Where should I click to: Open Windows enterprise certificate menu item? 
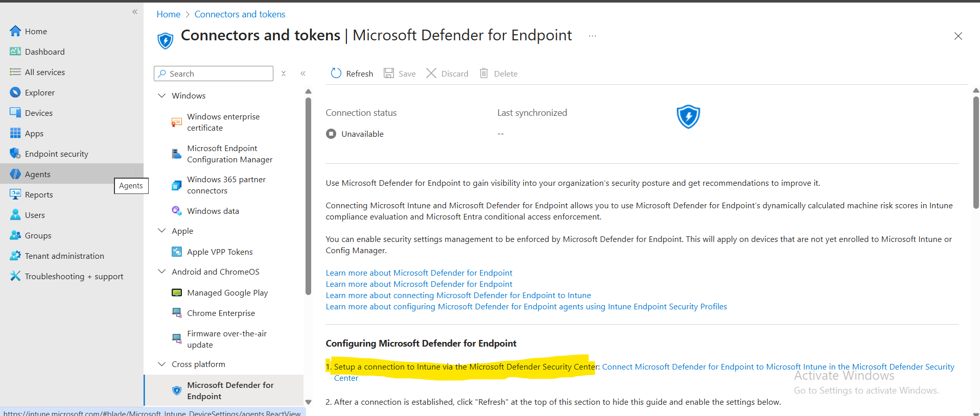(224, 123)
